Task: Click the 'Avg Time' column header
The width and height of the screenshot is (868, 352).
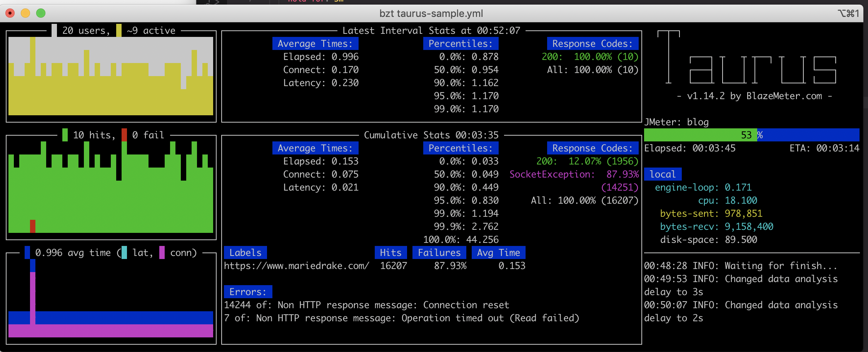Action: pos(499,252)
